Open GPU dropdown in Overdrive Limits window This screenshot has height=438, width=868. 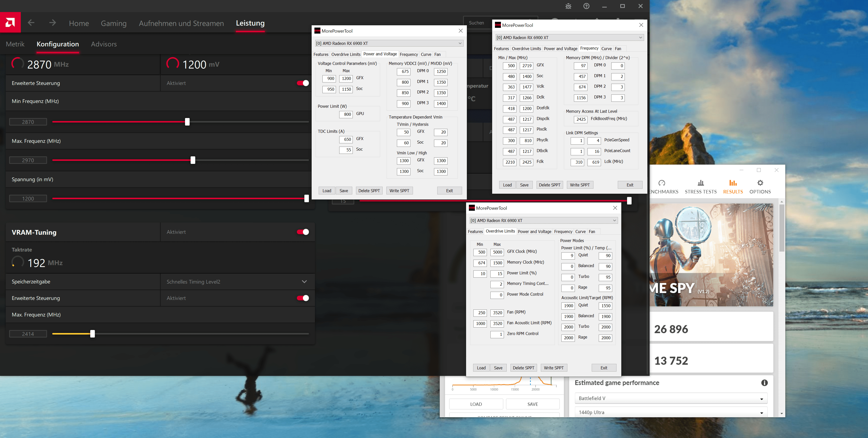(x=544, y=221)
